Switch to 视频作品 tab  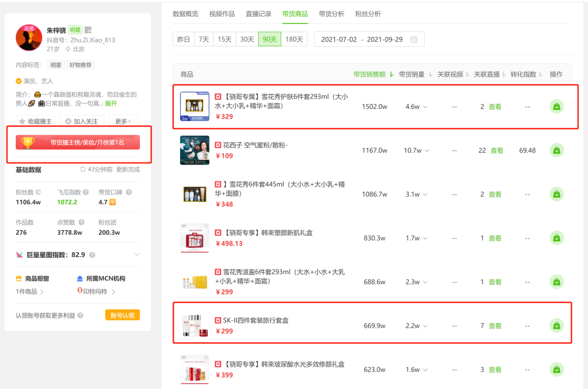(222, 14)
